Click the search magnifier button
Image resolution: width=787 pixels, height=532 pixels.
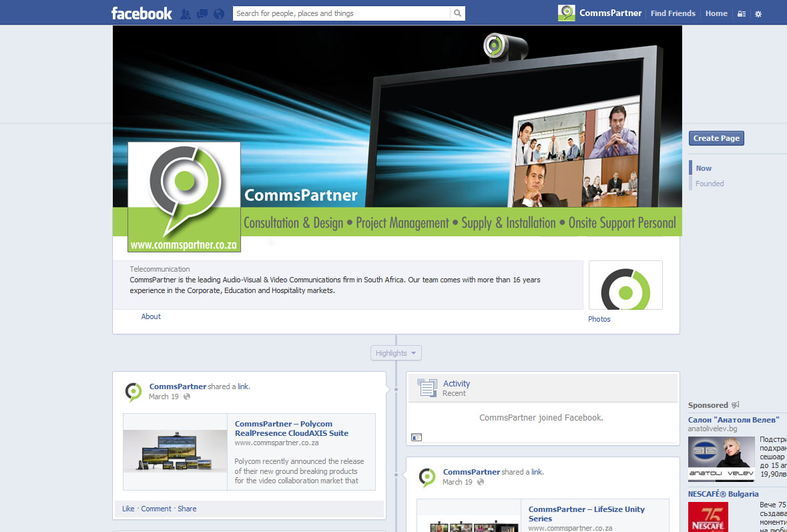coord(458,13)
